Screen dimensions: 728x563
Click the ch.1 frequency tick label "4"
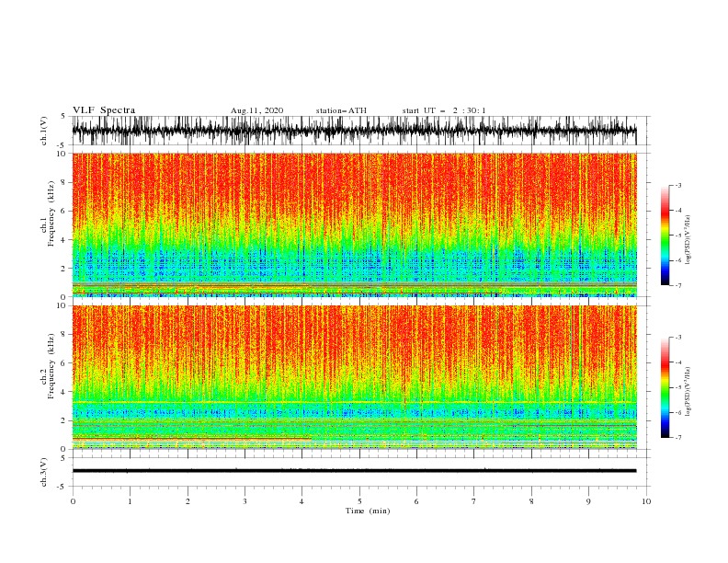pos(63,240)
